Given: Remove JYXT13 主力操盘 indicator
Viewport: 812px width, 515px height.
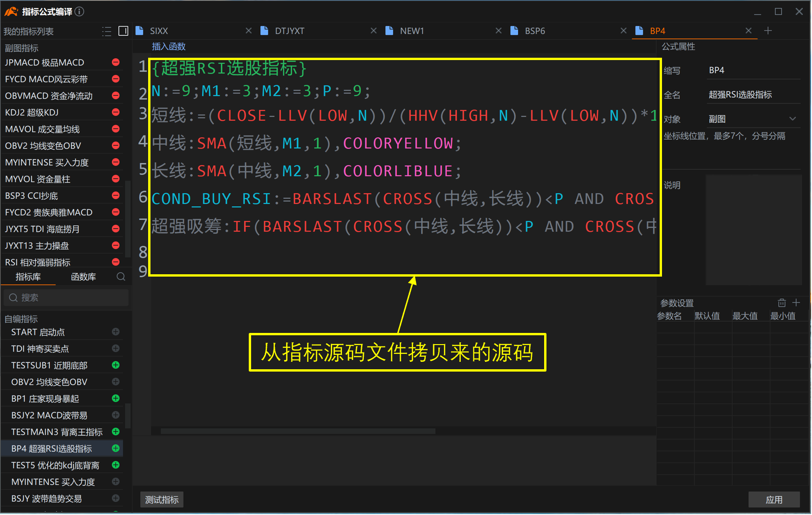Looking at the screenshot, I should pos(116,245).
